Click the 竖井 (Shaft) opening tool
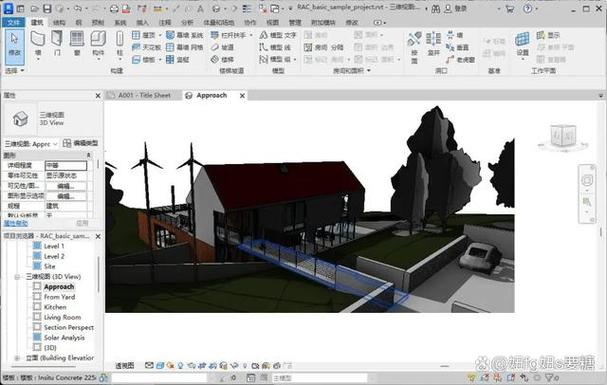The width and height of the screenshot is (607, 385). pos(433,43)
